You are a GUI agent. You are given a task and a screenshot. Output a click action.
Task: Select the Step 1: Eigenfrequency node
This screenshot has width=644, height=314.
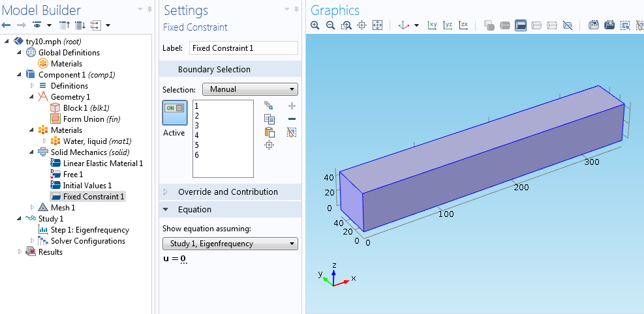pyautogui.click(x=90, y=230)
